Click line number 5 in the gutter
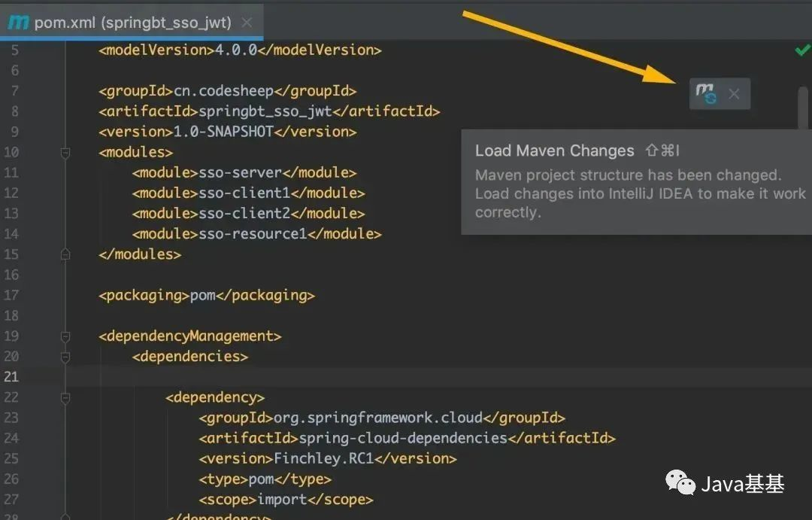This screenshot has height=520, width=812. [x=14, y=50]
